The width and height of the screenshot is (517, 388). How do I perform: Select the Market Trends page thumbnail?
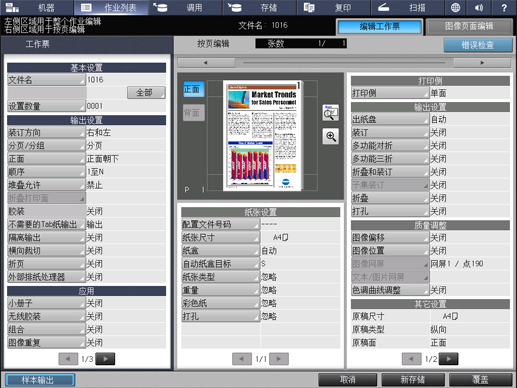pyautogui.click(x=263, y=135)
